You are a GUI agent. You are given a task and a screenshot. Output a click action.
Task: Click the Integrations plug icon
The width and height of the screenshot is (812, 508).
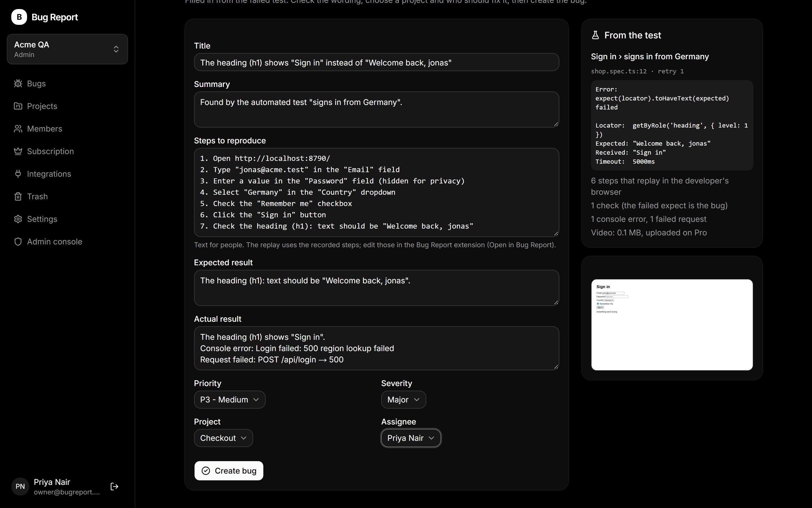click(18, 174)
